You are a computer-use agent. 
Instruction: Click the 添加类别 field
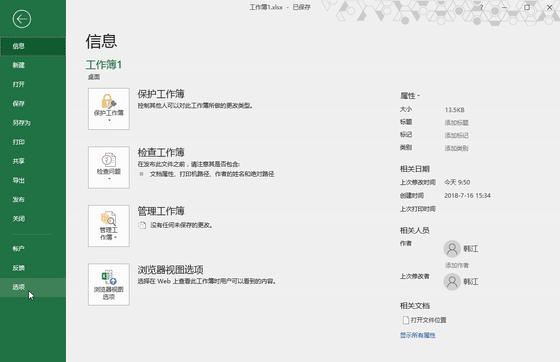point(456,148)
